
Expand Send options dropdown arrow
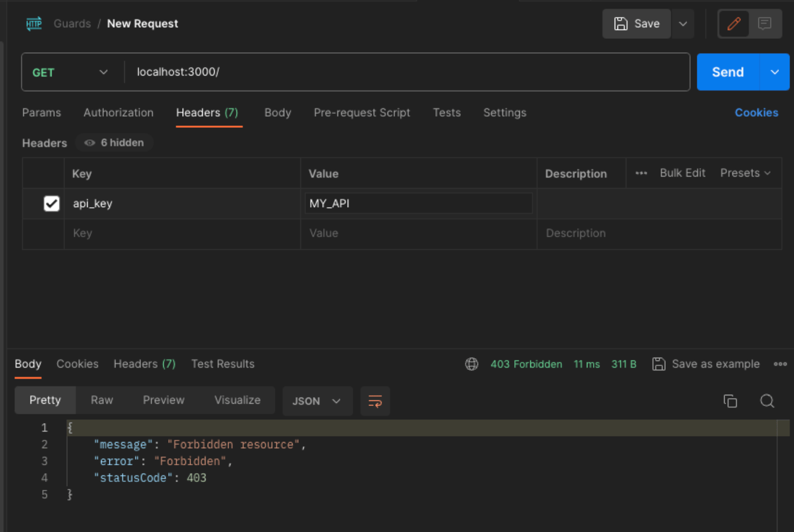[x=775, y=72]
